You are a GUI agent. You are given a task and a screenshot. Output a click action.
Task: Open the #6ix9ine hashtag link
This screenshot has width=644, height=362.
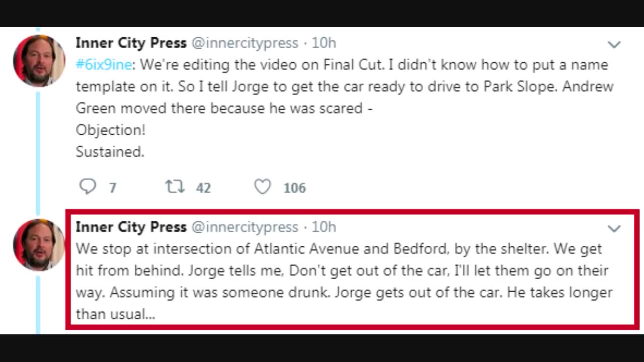[104, 65]
